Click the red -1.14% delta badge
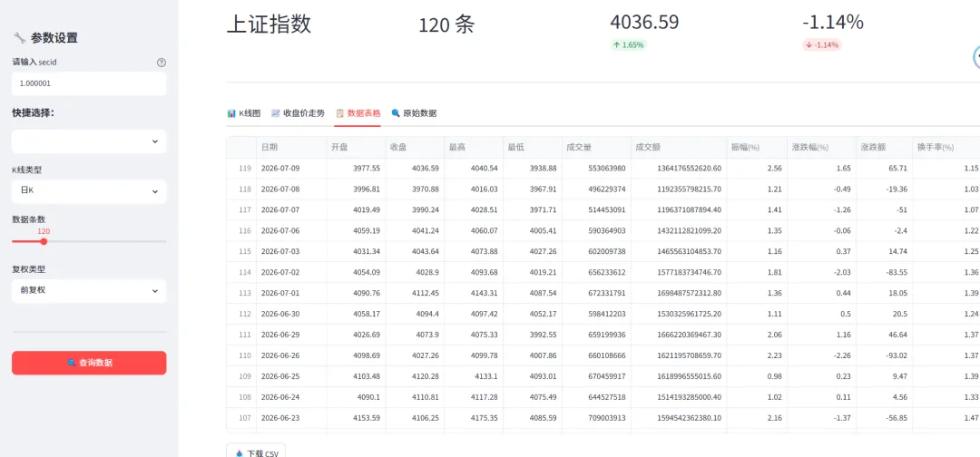 click(822, 45)
